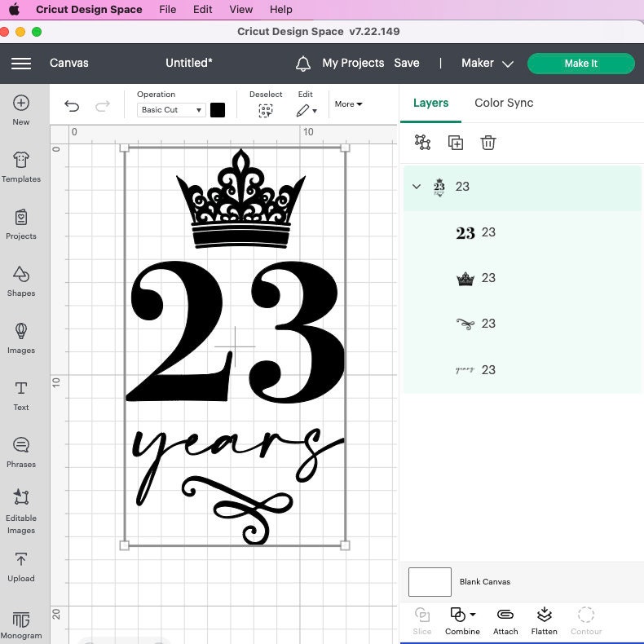
Task: Click Save in the header
Action: pyautogui.click(x=407, y=63)
